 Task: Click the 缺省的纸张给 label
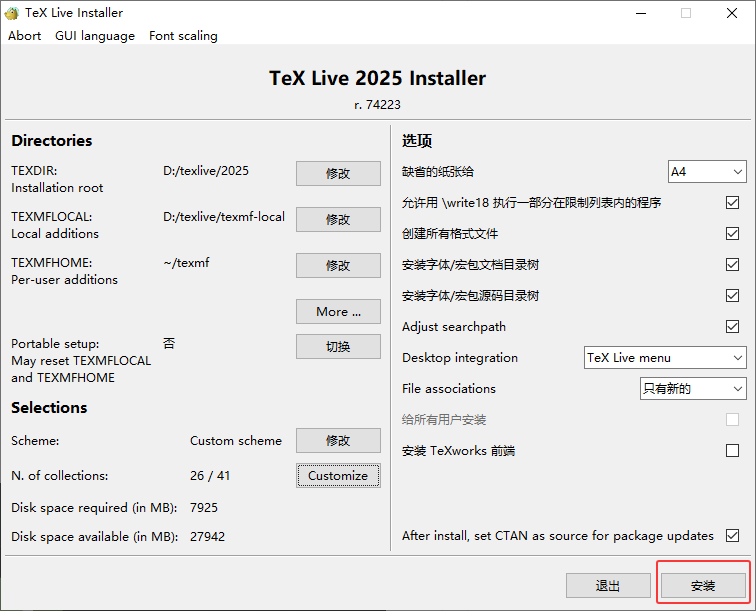click(438, 172)
